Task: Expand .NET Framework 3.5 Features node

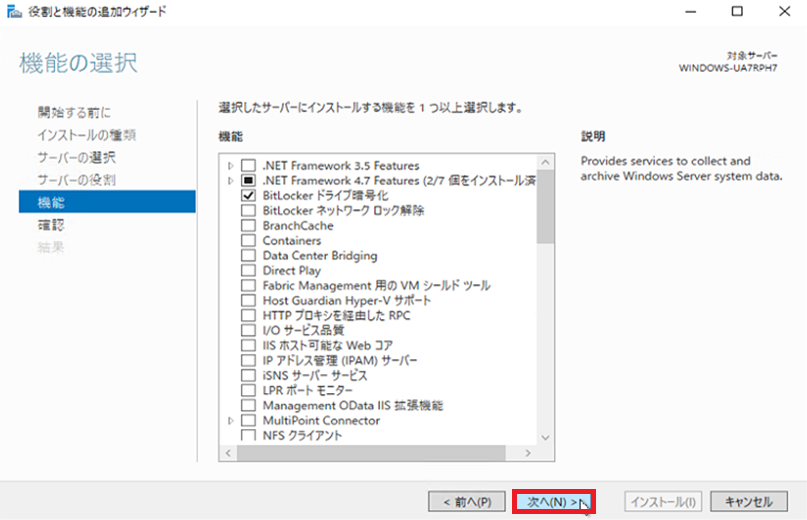Action: tap(231, 165)
